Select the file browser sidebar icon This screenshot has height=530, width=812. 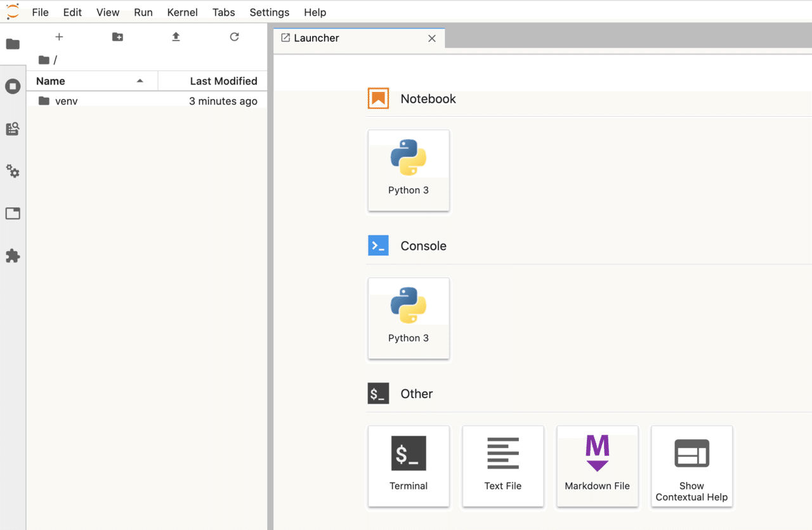click(13, 44)
